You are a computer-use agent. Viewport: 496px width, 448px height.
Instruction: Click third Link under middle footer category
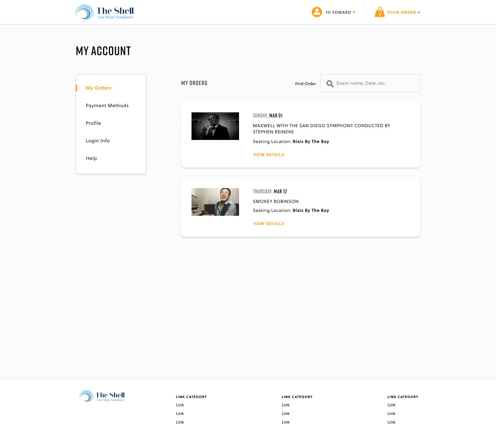286,422
